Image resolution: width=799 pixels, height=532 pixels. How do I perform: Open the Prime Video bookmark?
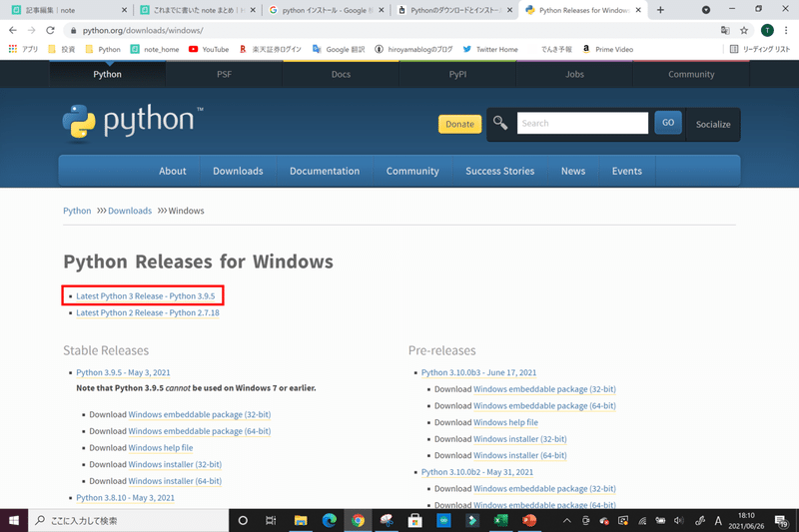608,49
